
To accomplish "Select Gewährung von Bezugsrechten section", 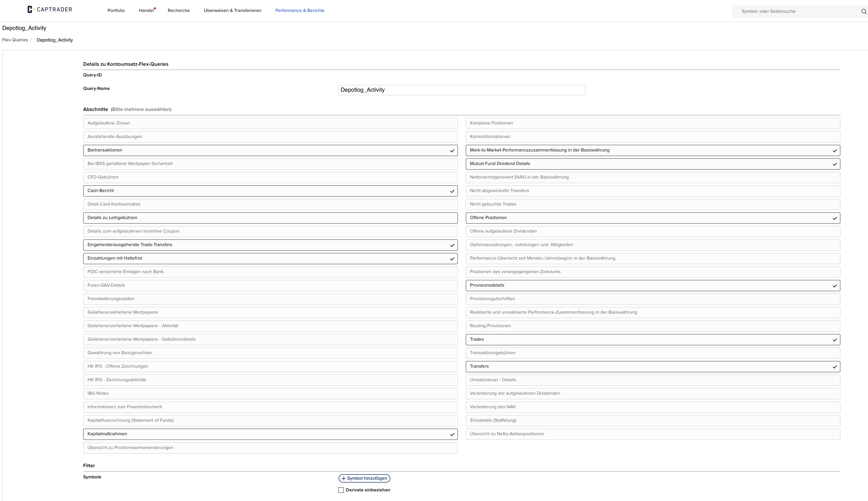I will [270, 353].
